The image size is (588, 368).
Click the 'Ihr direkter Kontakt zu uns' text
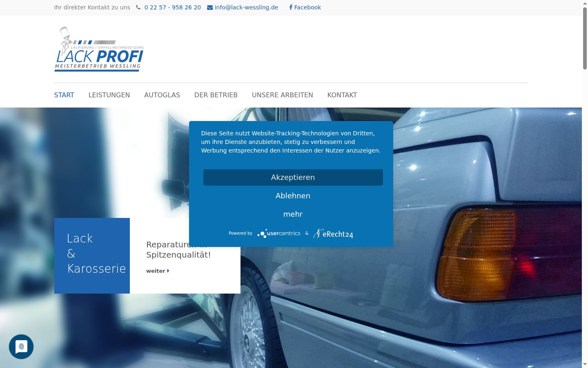click(x=92, y=7)
